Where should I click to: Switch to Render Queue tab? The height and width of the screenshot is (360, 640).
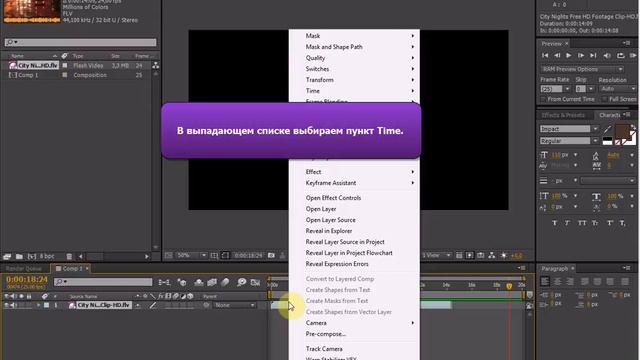pyautogui.click(x=24, y=269)
